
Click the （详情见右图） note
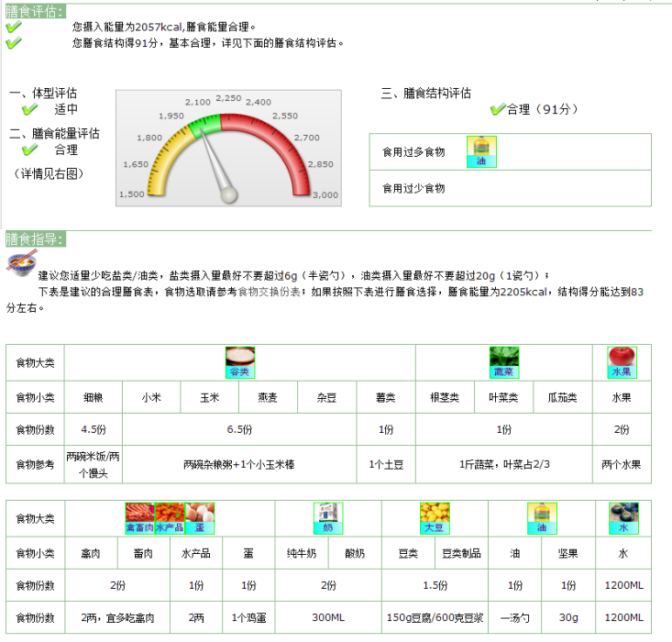pyautogui.click(x=49, y=173)
